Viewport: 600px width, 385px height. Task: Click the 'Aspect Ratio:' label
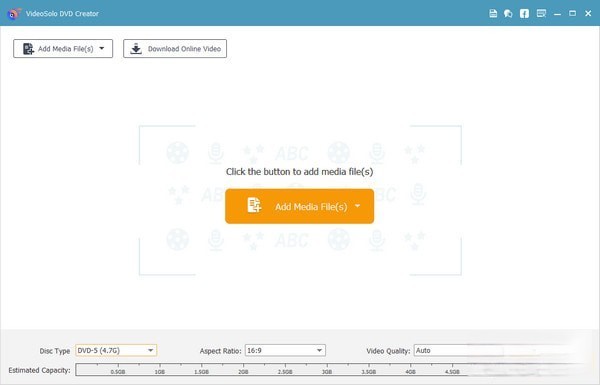tap(220, 351)
